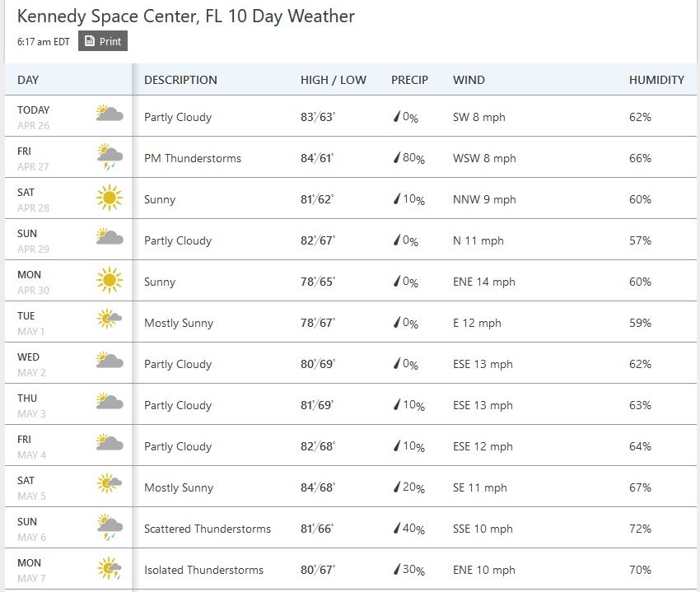Click the raindrop icon beside 40% precip
The height and width of the screenshot is (592, 700).
click(x=396, y=528)
